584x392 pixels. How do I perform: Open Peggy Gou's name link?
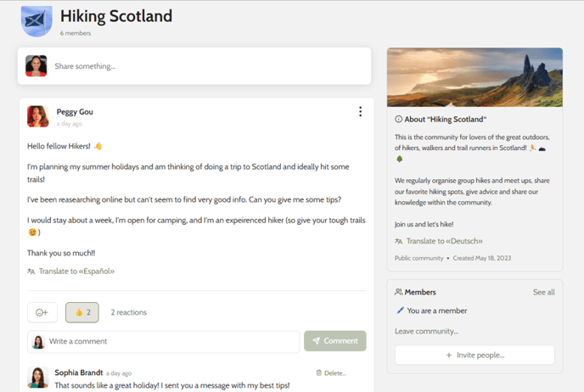tap(75, 112)
